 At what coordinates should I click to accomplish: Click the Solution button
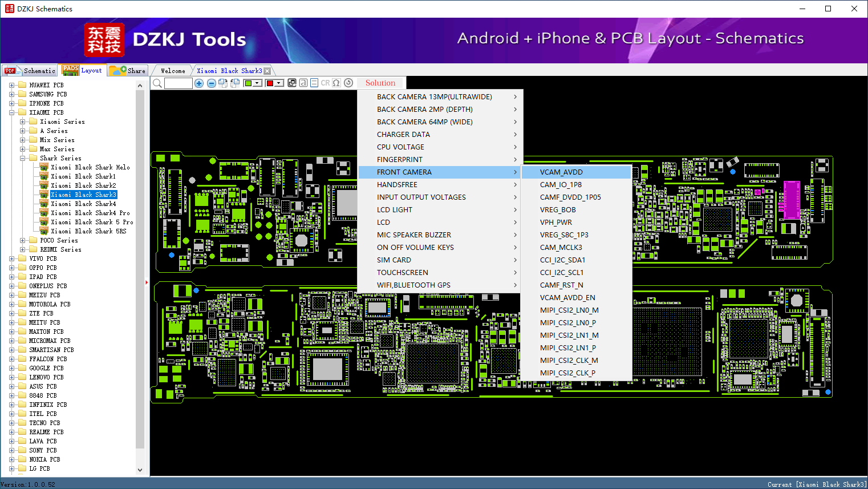(x=380, y=83)
